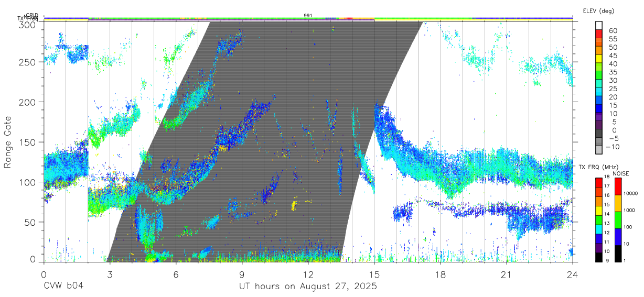This screenshot has width=644, height=297.
Task: Click the "24" tick label on the UT hours axis
Action: [x=572, y=274]
